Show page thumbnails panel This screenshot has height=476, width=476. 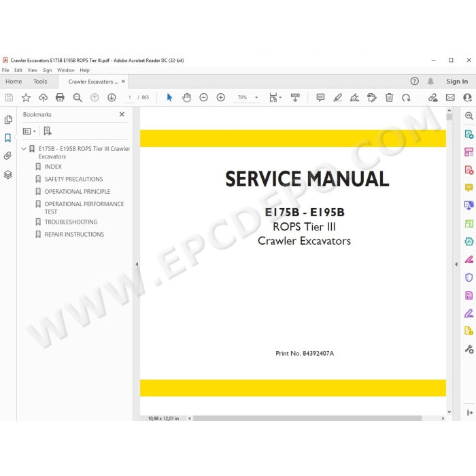(8, 120)
